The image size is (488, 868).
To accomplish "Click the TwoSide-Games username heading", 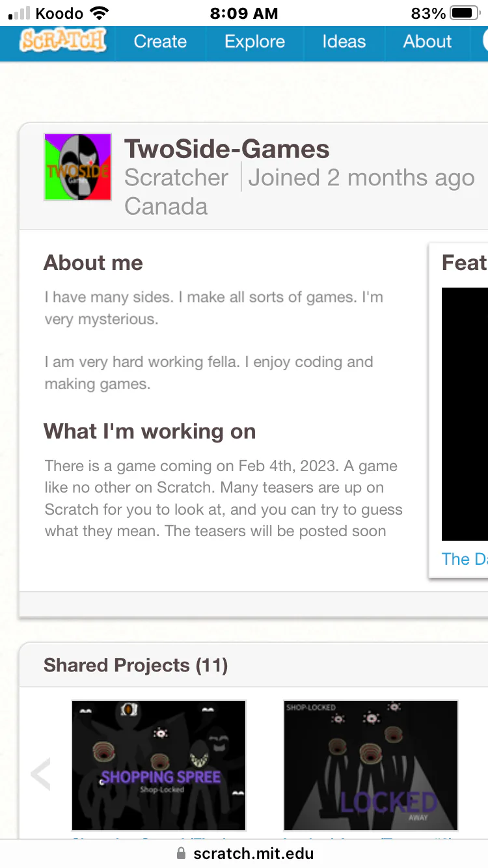I will (x=227, y=149).
